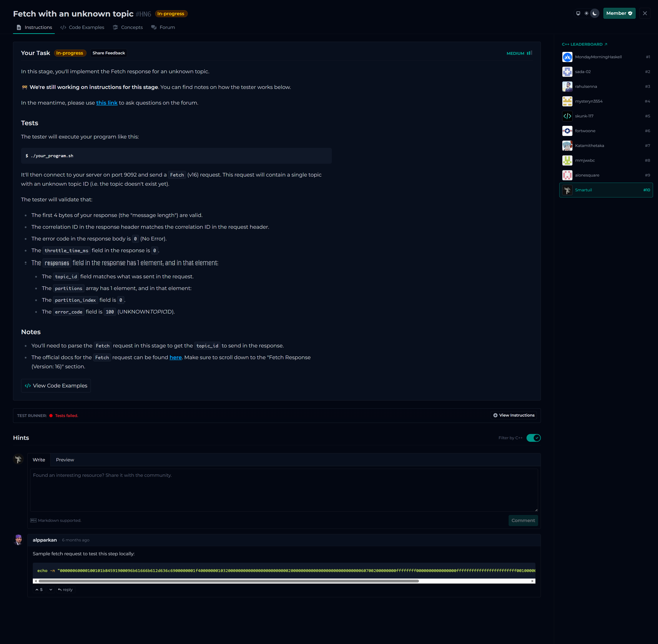Viewport: 658px width, 644px height.
Task: Switch to light theme sun icon
Action: (586, 13)
